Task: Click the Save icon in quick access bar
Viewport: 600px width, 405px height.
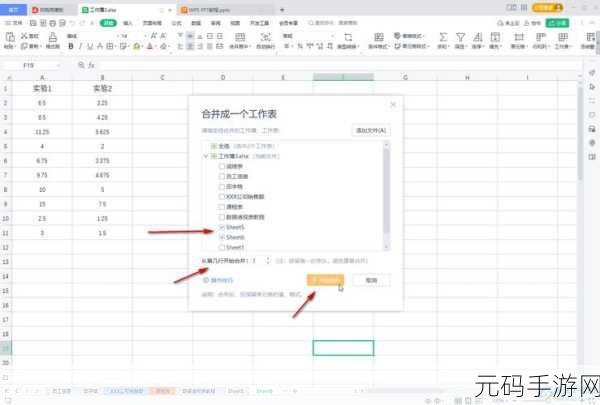Action: [x=33, y=23]
